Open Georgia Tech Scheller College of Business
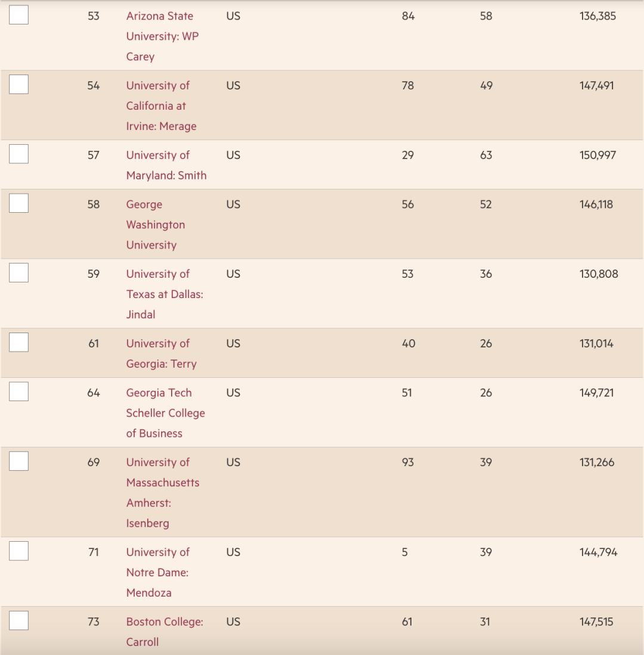The height and width of the screenshot is (655, 644). (165, 413)
